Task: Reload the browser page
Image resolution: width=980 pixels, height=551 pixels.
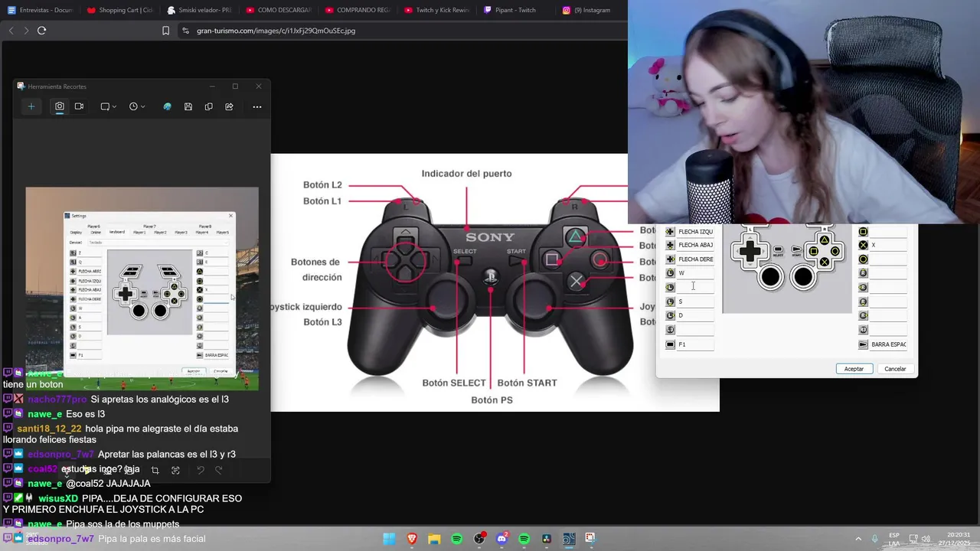Action: [41, 31]
